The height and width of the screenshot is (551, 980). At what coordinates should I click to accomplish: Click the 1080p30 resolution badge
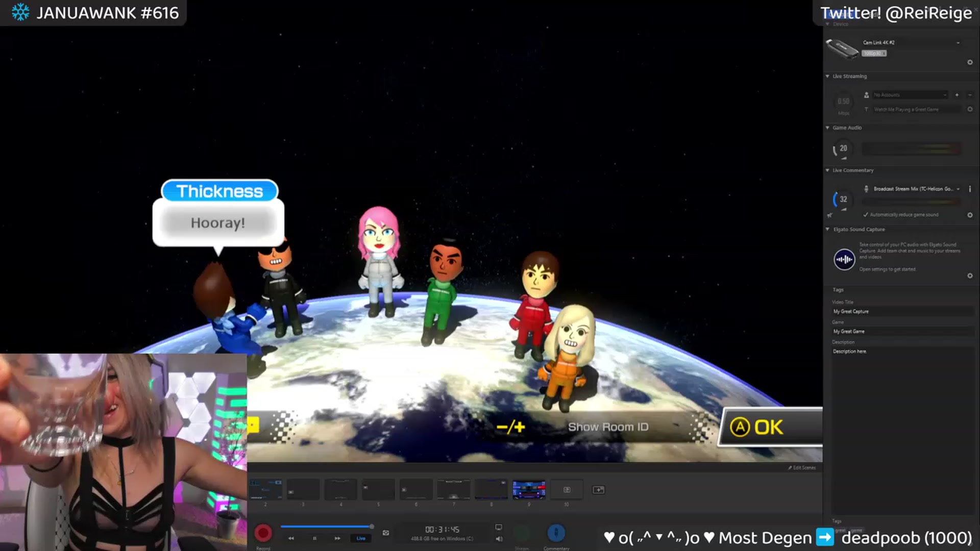tap(874, 53)
